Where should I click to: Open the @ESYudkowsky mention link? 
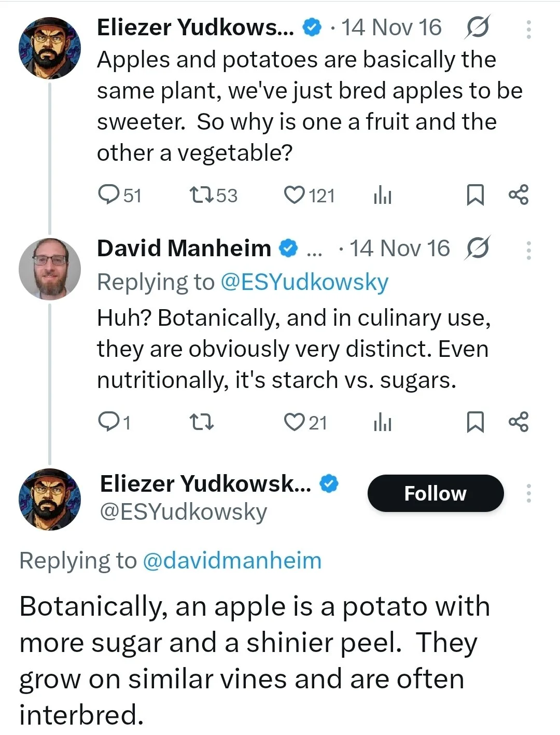304,282
